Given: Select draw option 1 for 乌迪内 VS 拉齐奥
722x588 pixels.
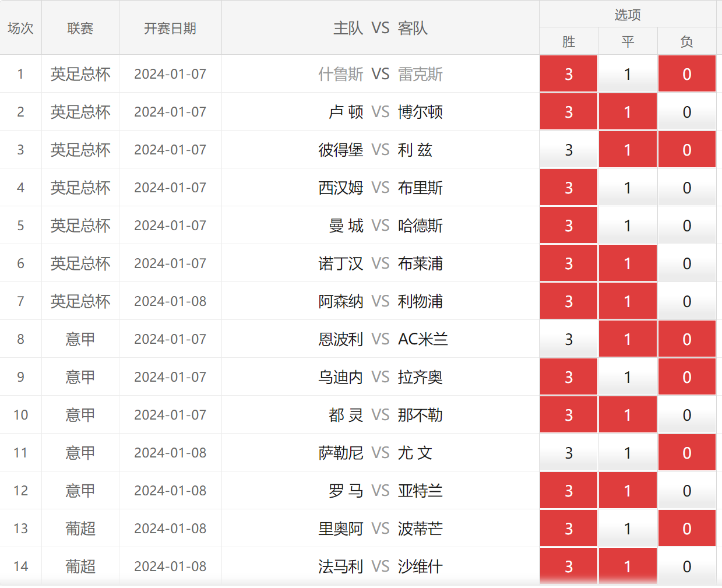Looking at the screenshot, I should click(628, 377).
